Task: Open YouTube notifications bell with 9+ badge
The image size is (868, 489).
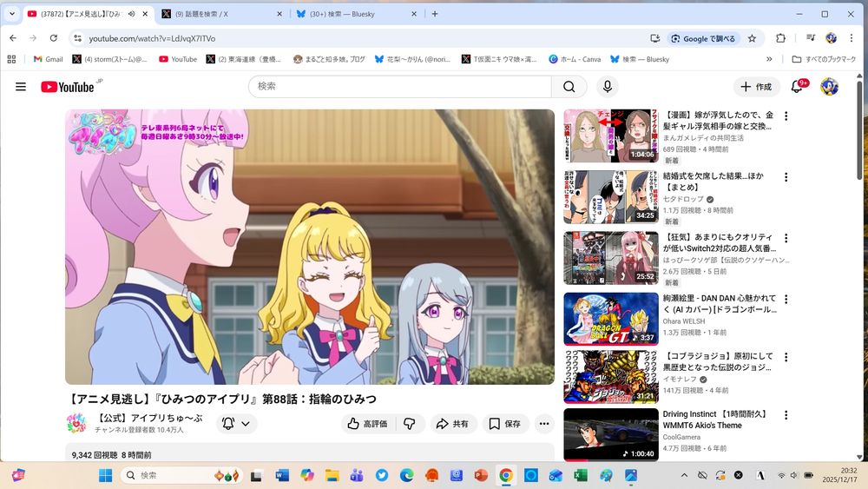Action: (797, 86)
